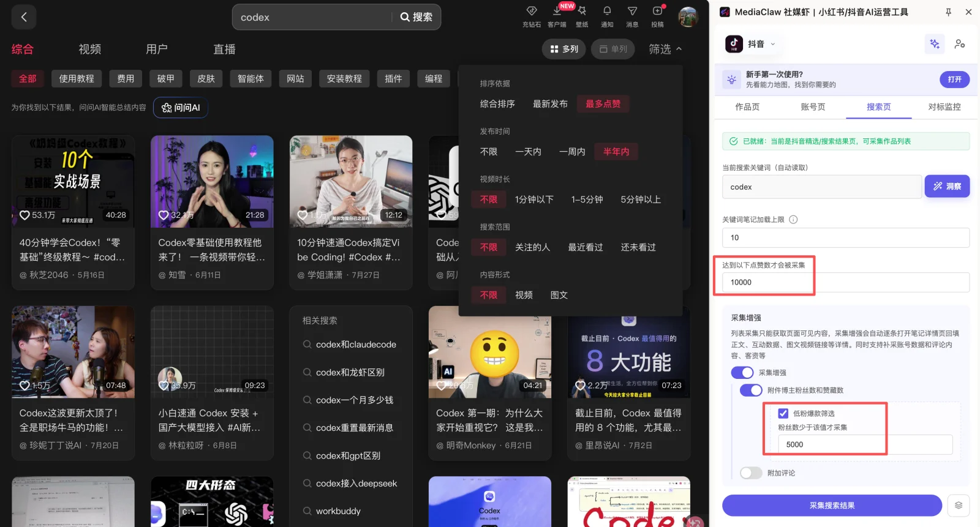The height and width of the screenshot is (527, 980).
Task: Click the 问问AI button
Action: tap(181, 108)
